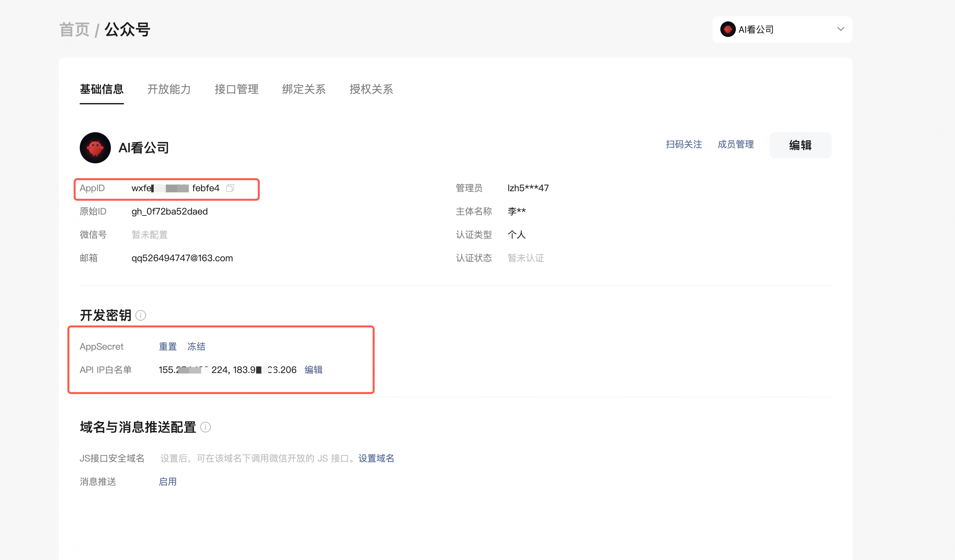955x560 pixels.
Task: Edit the API IP whitelist
Action: (313, 370)
